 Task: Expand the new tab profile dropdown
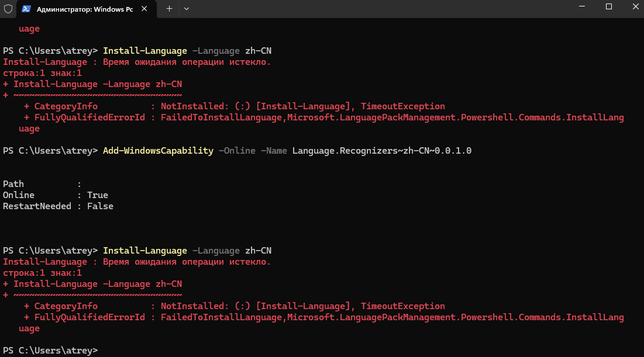[187, 9]
